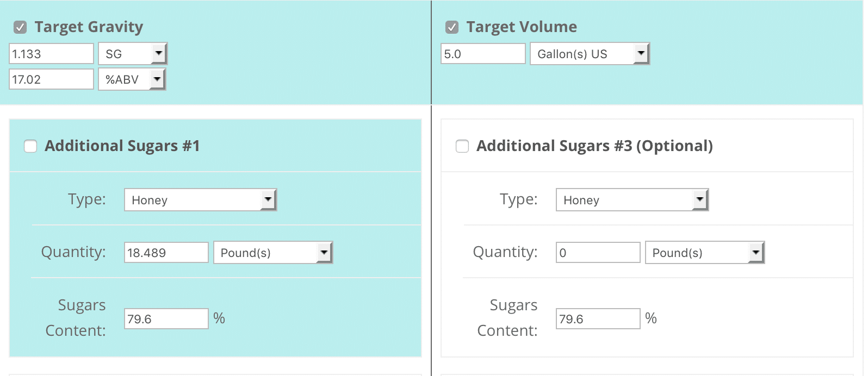Click the 18.489 quantity field
The height and width of the screenshot is (376, 868).
(x=166, y=253)
